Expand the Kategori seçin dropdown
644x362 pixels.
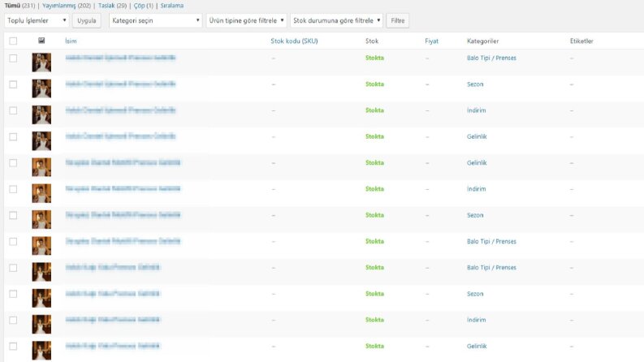pyautogui.click(x=156, y=20)
